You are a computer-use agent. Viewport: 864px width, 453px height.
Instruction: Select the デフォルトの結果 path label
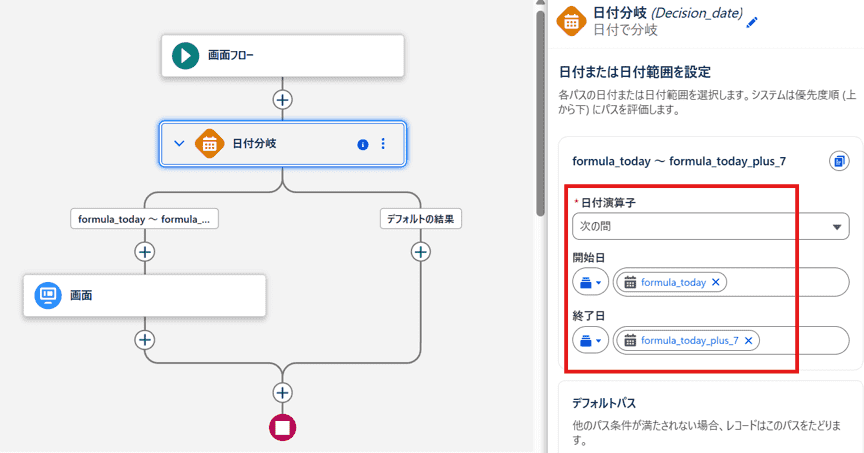coord(420,219)
